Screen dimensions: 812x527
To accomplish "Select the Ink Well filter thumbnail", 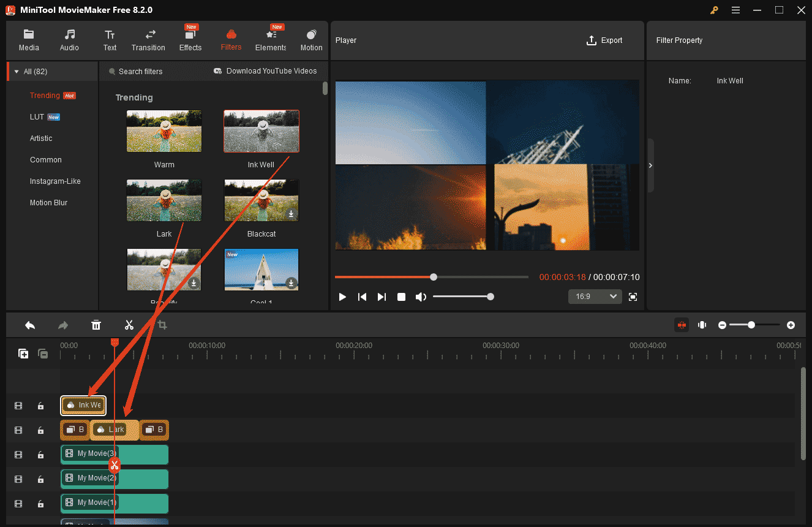I will click(261, 131).
